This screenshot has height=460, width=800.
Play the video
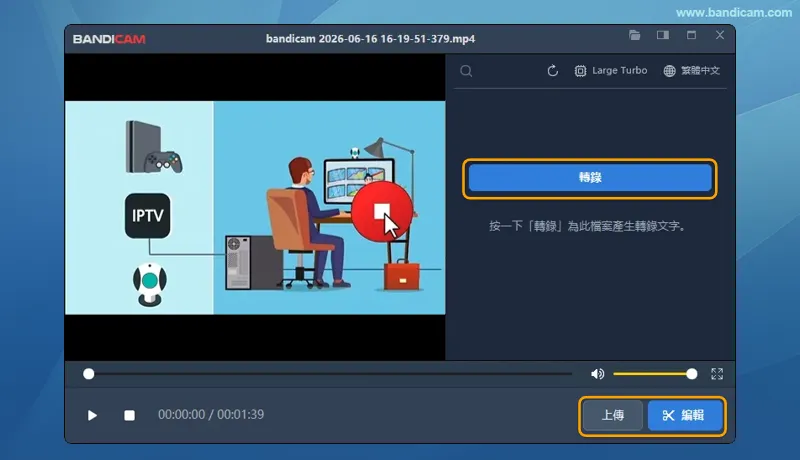point(92,415)
